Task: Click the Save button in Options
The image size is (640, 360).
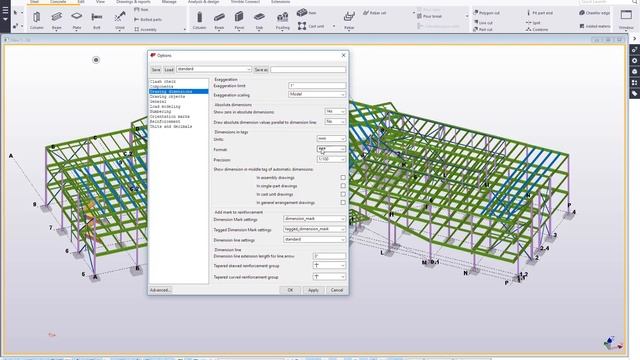Action: [x=156, y=70]
